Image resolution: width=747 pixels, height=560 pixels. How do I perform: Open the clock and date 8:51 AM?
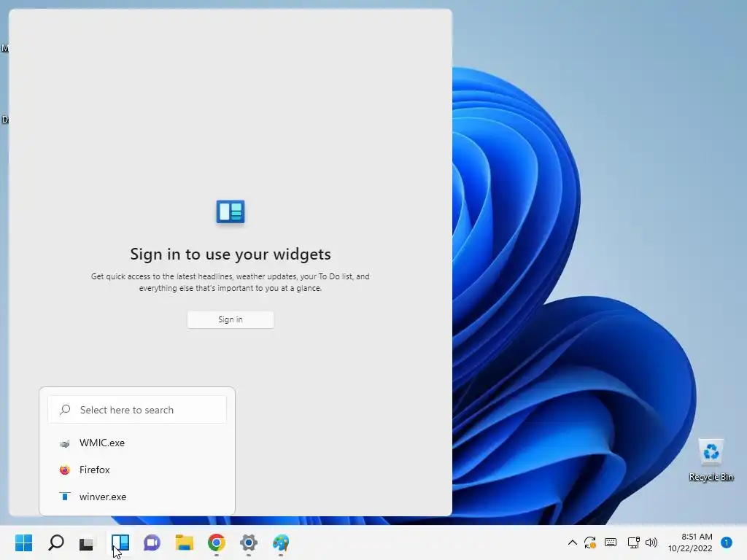pyautogui.click(x=690, y=542)
